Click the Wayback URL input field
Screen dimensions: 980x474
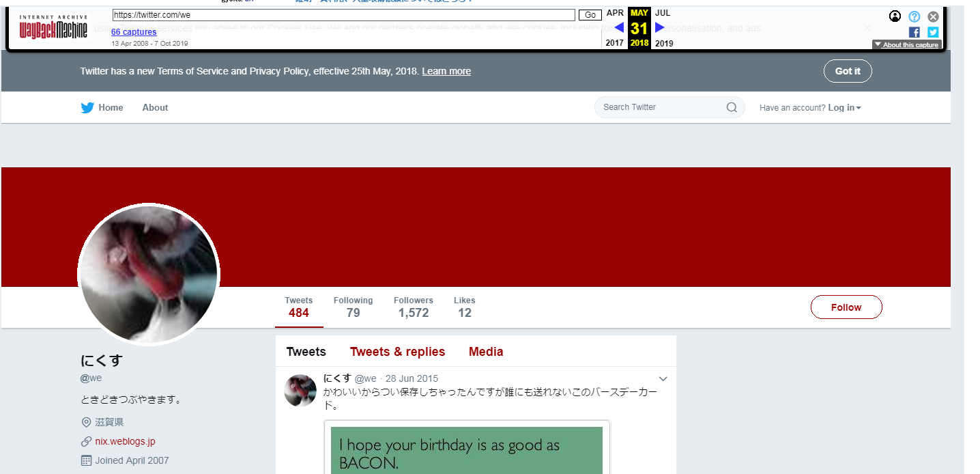coord(344,15)
